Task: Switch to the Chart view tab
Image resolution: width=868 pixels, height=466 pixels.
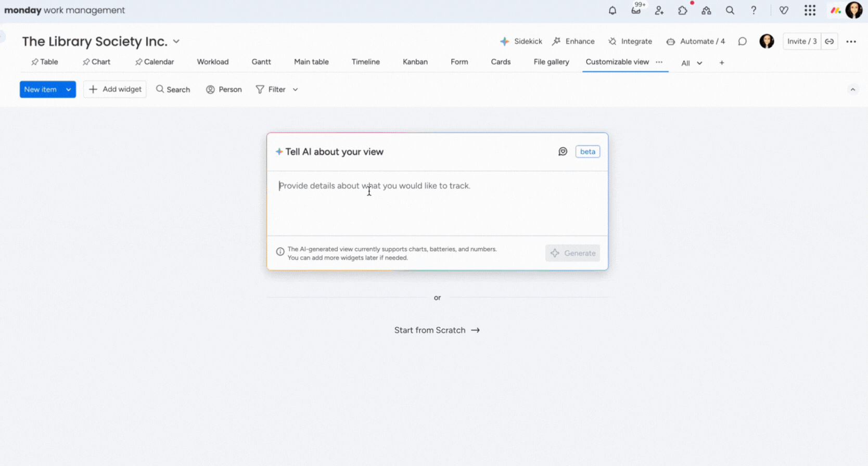Action: pos(96,62)
